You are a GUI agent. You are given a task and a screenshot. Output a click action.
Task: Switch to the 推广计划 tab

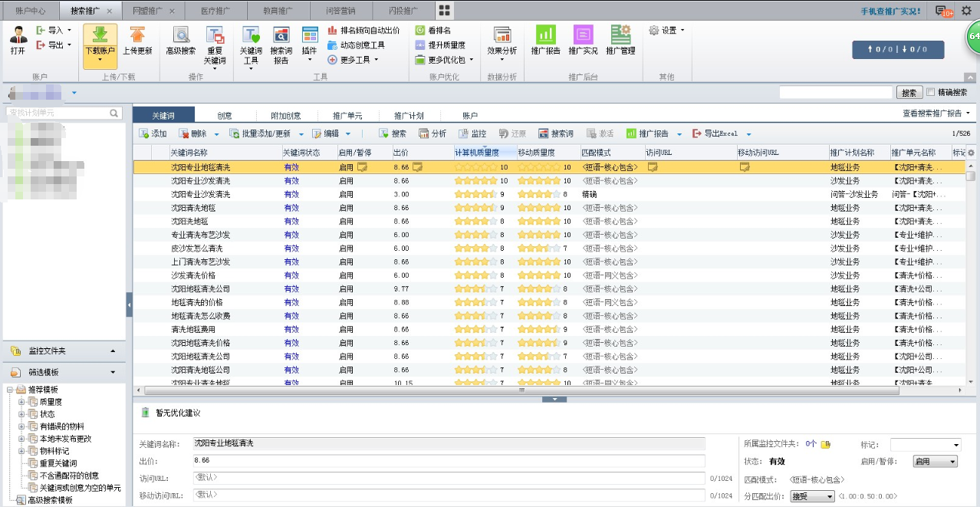409,116
